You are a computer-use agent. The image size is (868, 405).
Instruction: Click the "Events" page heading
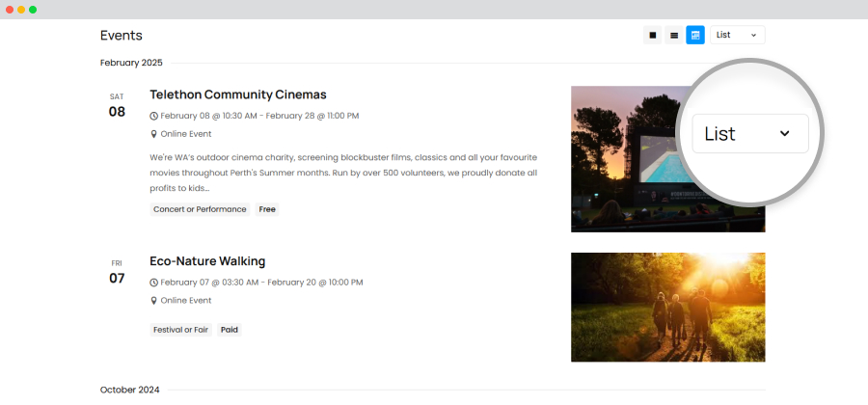pyautogui.click(x=122, y=36)
